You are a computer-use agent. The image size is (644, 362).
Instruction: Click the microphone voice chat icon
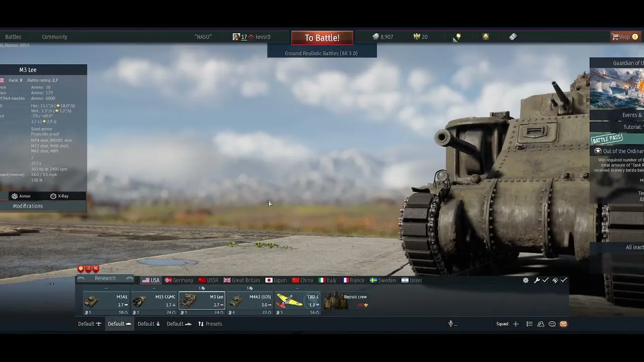(x=451, y=324)
